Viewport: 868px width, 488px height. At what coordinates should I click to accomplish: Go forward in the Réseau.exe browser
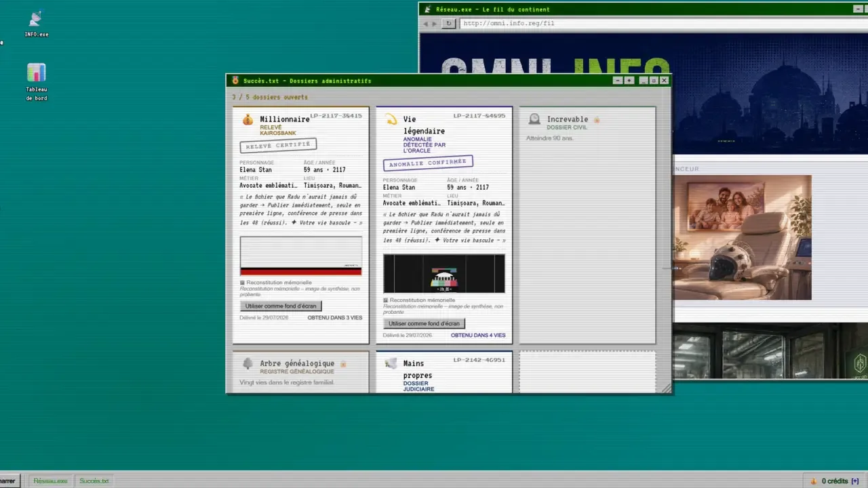coord(435,23)
